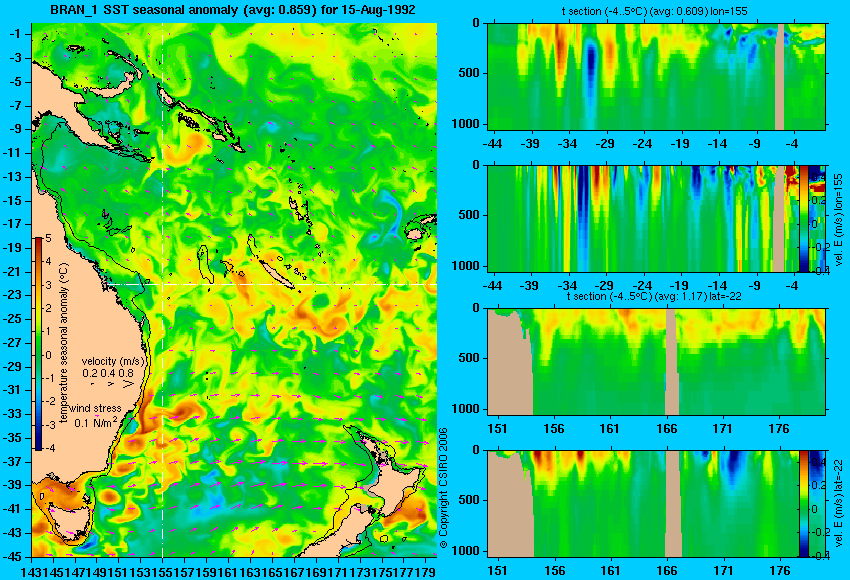Click the '151' label under lat=-22 velocity section

(x=497, y=571)
